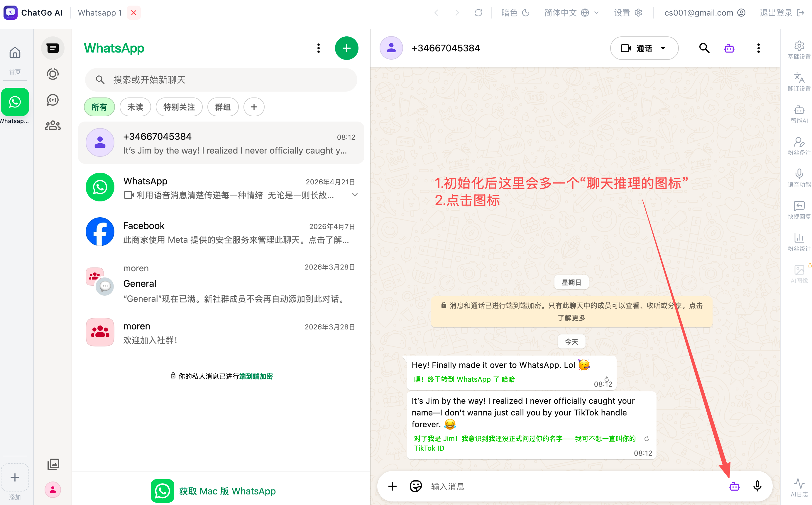Viewport: 812px width, 505px height.
Task: Open the emoji picker in message bar
Action: click(x=416, y=486)
